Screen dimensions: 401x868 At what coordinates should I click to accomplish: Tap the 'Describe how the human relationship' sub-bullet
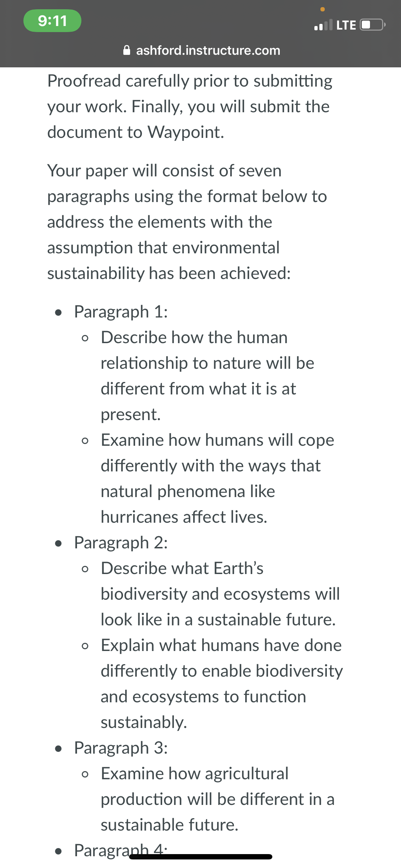(207, 376)
